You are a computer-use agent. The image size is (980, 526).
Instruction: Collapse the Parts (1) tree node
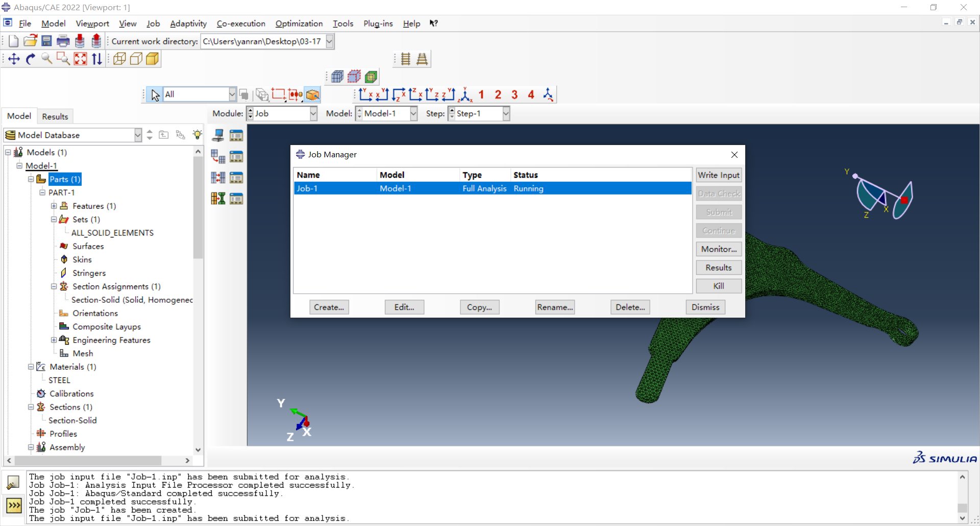(x=31, y=179)
